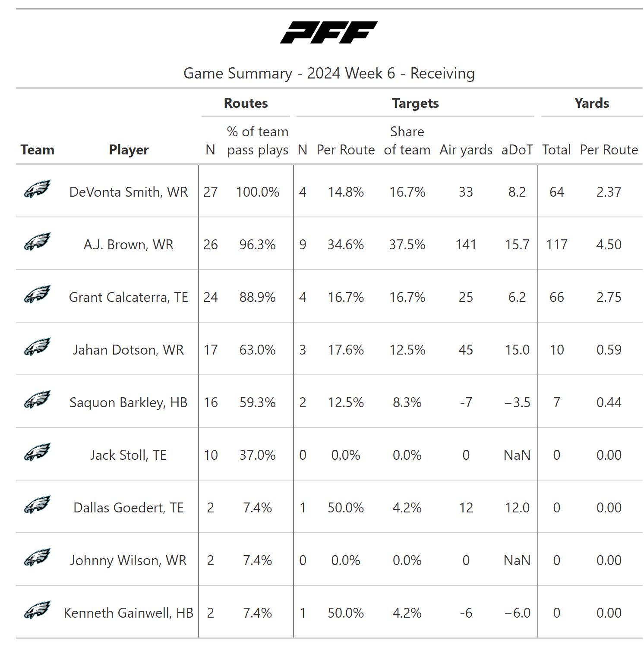The image size is (644, 647).
Task: Click the Eagles logo beside DeVonta Smith
Action: tap(37, 189)
